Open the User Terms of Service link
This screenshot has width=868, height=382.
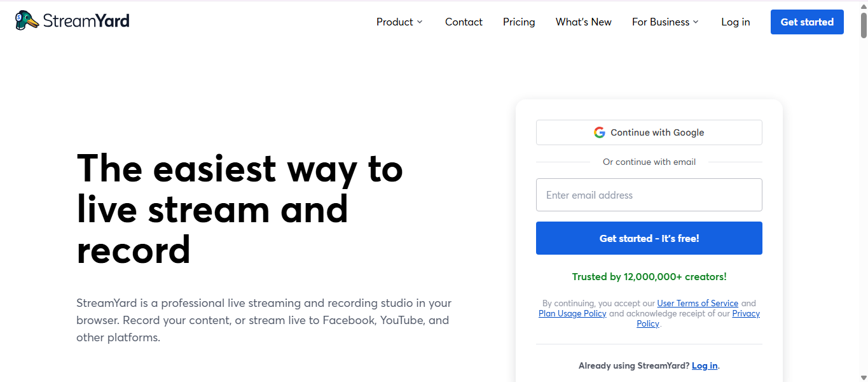pos(698,303)
